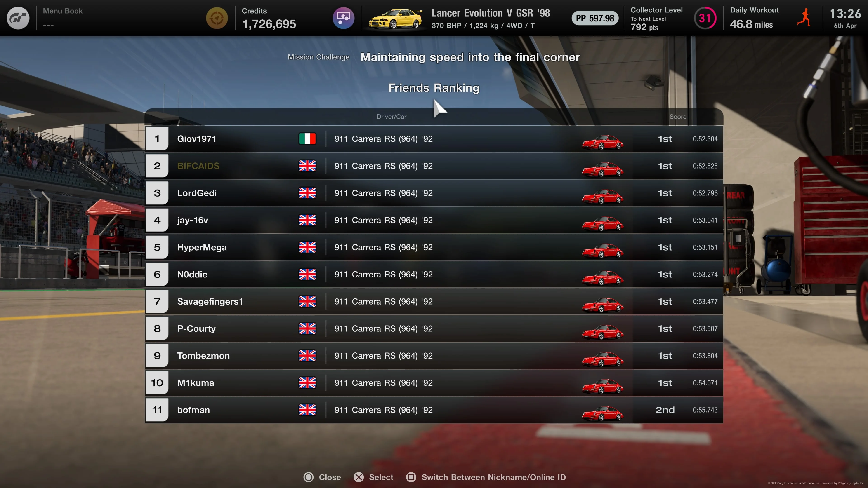
Task: Click the orange Daily Workout runner icon
Action: pos(805,18)
